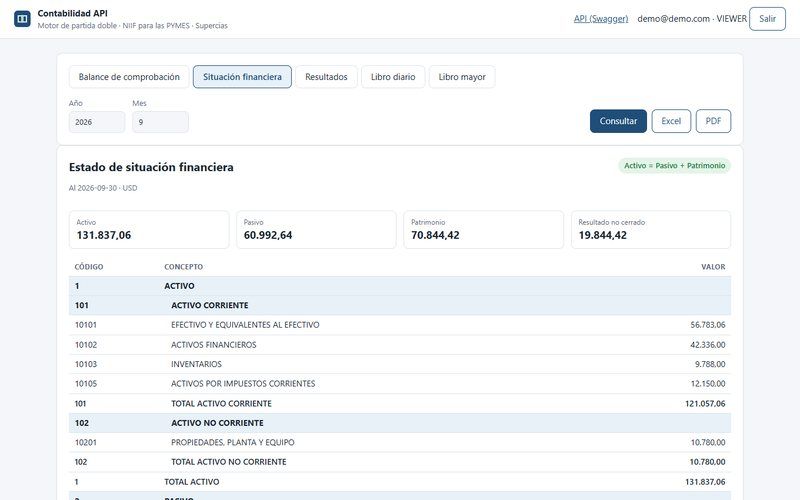Viewport: 800px width, 500px height.
Task: Click account code 10102
Action: 86,345
